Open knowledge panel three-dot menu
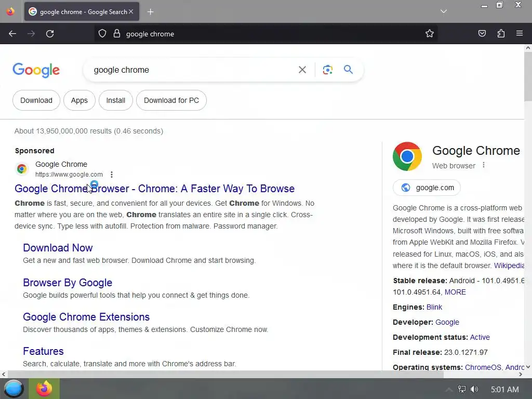532x399 pixels. 484,165
